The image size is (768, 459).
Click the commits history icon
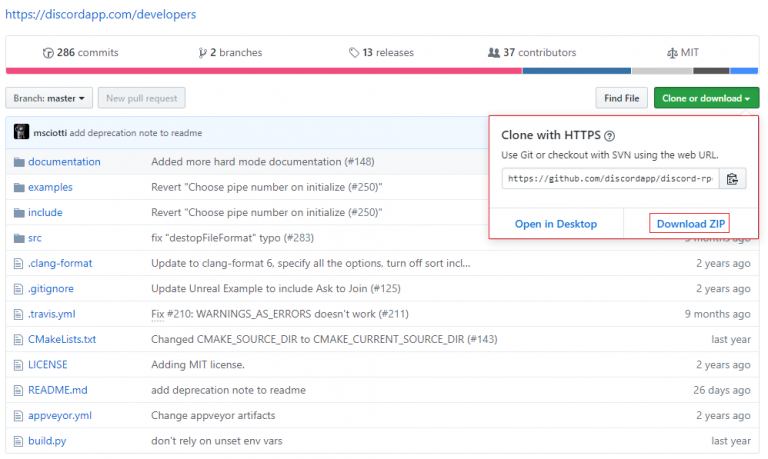tap(48, 52)
